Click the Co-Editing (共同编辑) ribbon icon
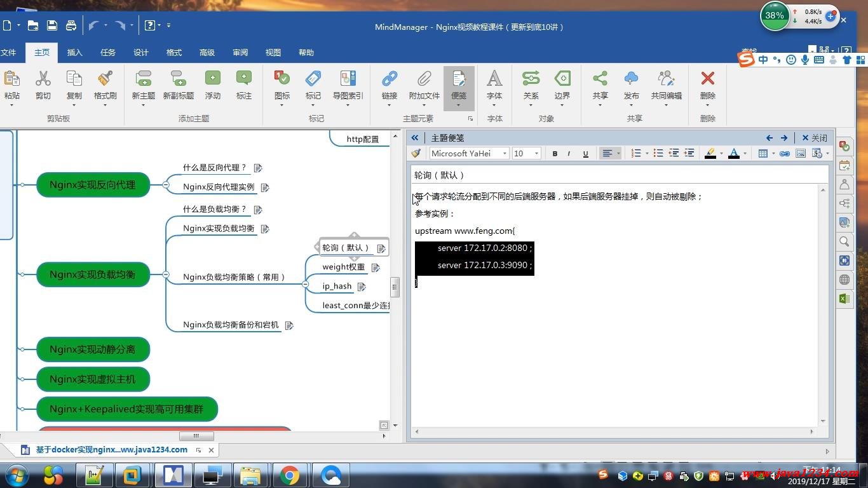The height and width of the screenshot is (488, 868). [666, 79]
